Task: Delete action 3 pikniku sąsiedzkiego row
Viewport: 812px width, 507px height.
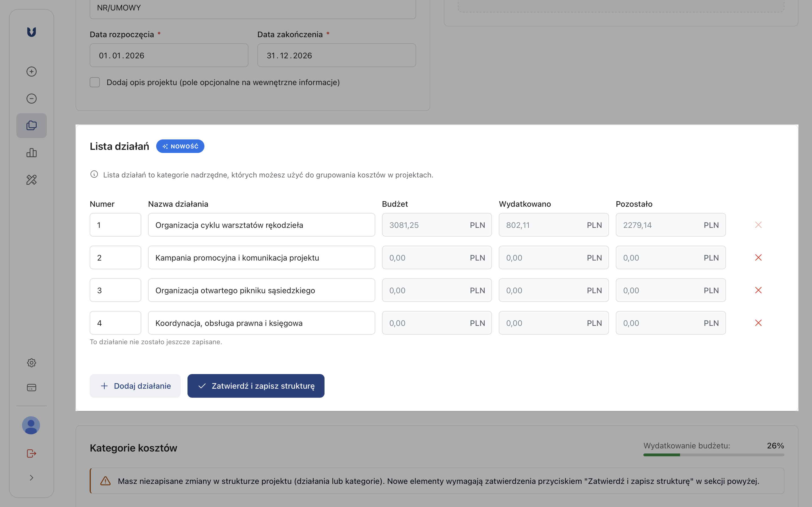Action: (758, 290)
